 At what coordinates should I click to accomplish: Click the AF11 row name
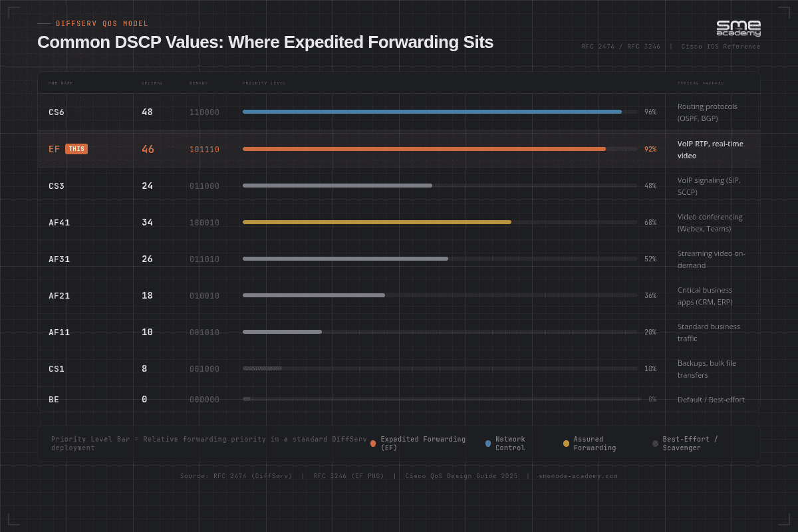59,332
